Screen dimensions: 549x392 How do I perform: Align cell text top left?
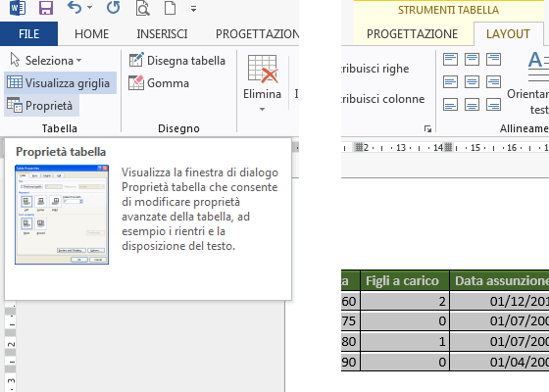(450, 59)
